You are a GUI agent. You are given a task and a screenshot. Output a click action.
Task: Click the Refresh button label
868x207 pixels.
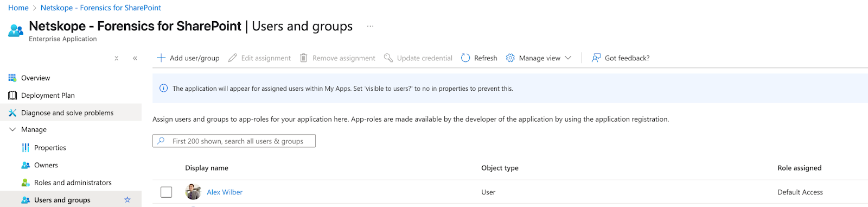486,58
